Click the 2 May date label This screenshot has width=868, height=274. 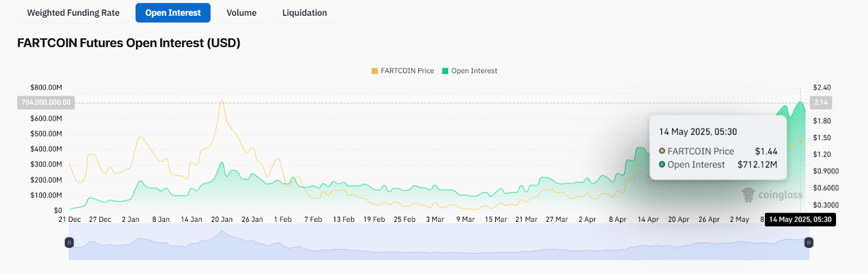point(739,219)
